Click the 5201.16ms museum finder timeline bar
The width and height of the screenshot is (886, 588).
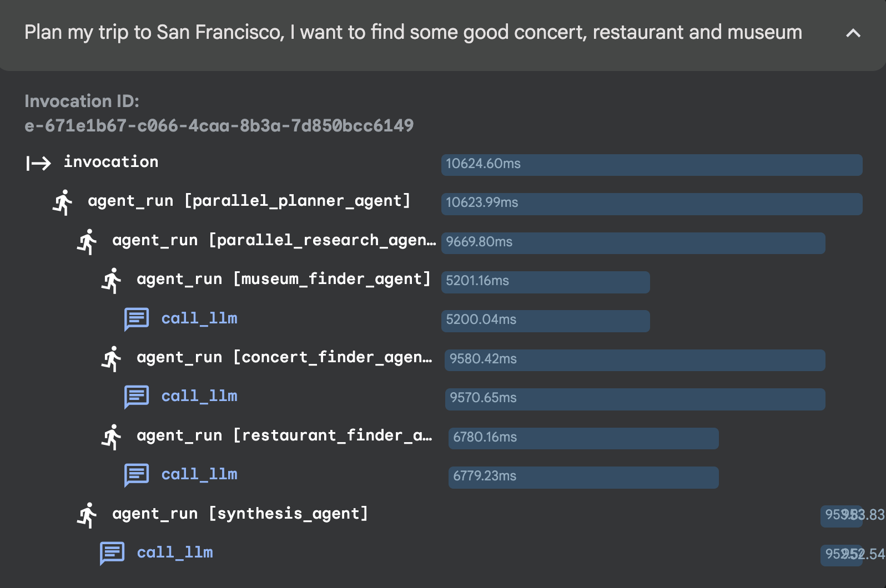(x=545, y=282)
